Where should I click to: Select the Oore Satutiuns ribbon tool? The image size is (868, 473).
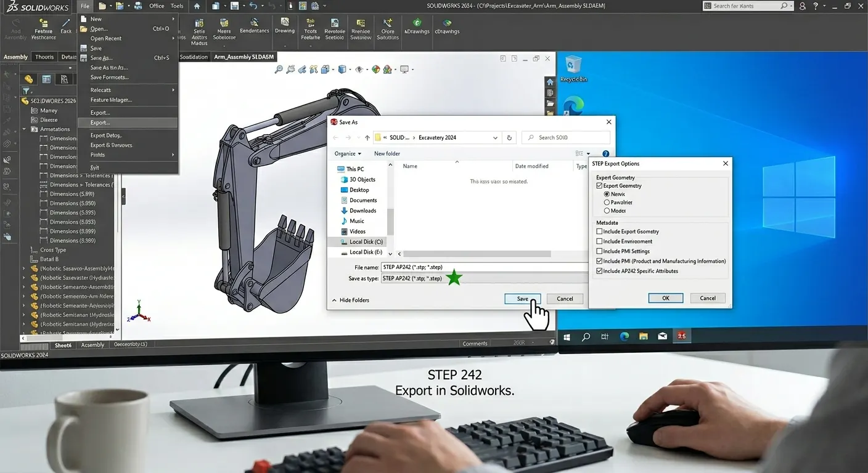point(388,29)
